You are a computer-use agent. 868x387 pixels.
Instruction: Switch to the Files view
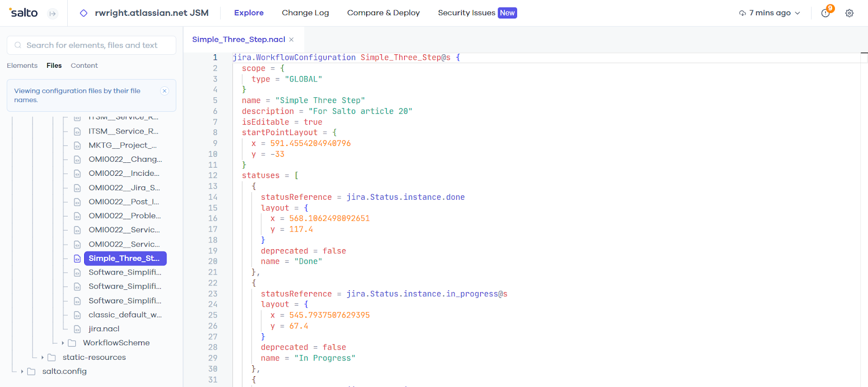click(x=54, y=66)
